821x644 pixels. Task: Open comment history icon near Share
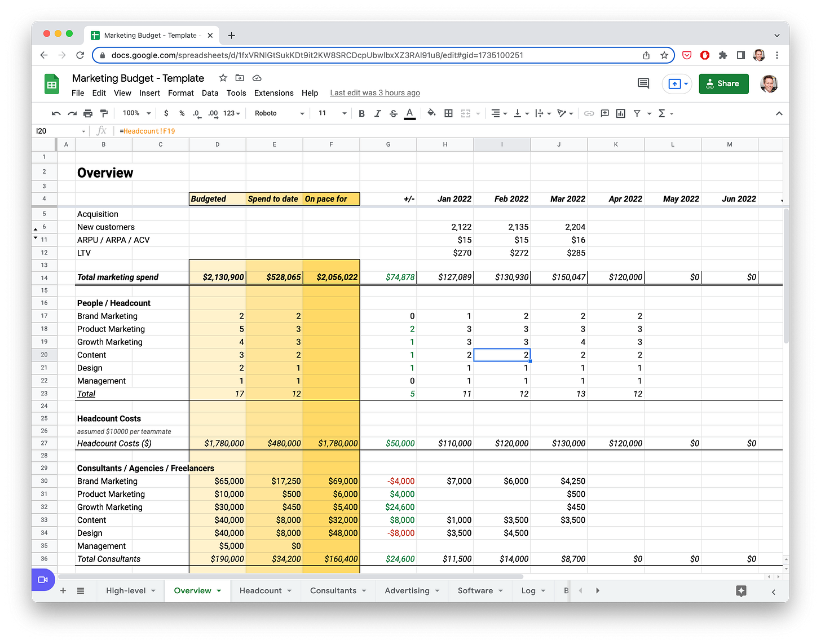pyautogui.click(x=643, y=83)
